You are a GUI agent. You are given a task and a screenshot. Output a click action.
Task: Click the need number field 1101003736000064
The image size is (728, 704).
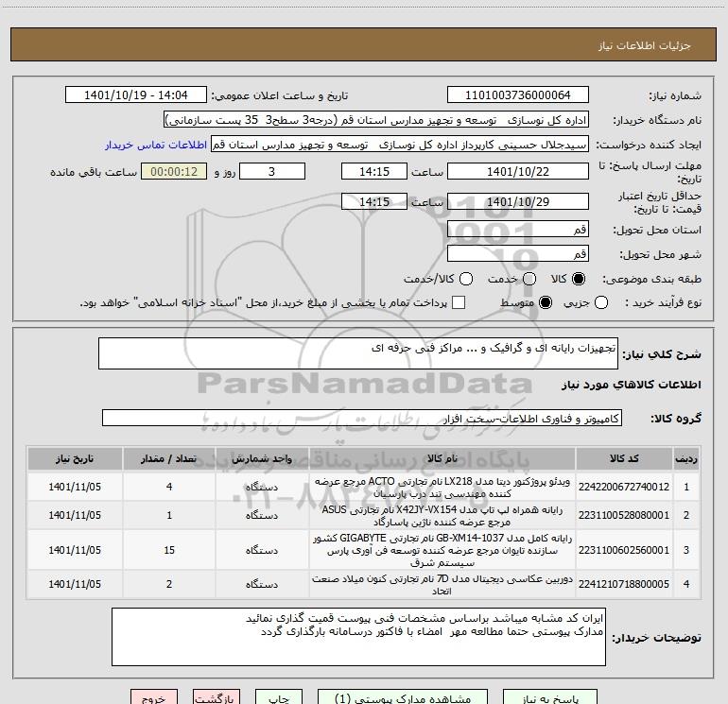(518, 95)
